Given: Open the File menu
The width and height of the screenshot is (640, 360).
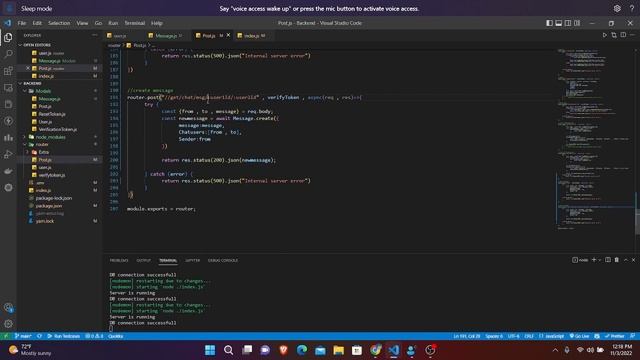Looking at the screenshot, I should [22, 23].
